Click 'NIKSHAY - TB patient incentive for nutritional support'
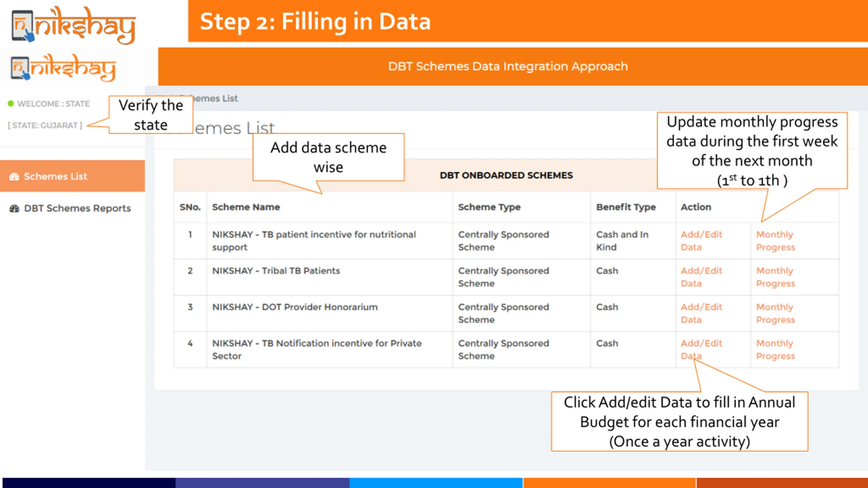The height and width of the screenshot is (488, 868). (314, 241)
